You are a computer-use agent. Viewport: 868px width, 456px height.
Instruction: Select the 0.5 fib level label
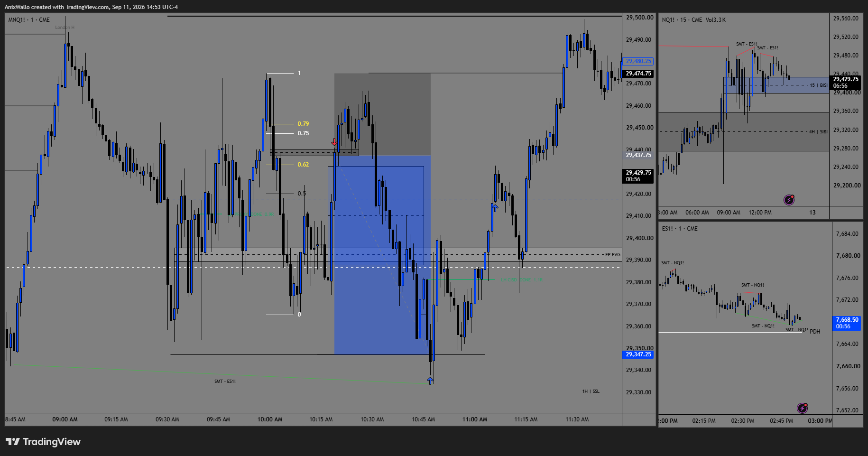click(302, 194)
